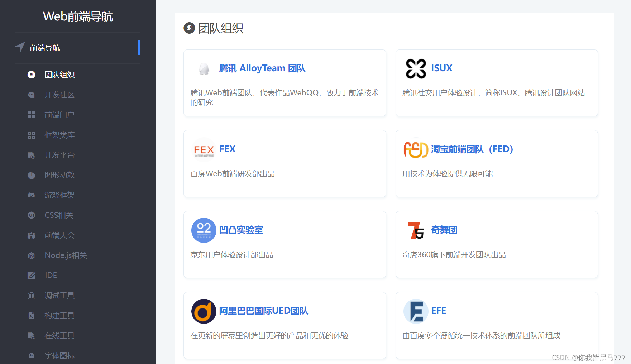This screenshot has height=364, width=631.
Task: Click 京东用户体验设计部出品 description
Action: [232, 255]
